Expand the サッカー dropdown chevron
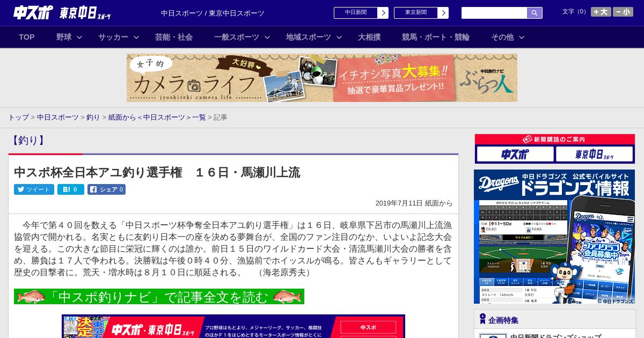Image resolution: width=644 pixels, height=338 pixels. pos(136,38)
